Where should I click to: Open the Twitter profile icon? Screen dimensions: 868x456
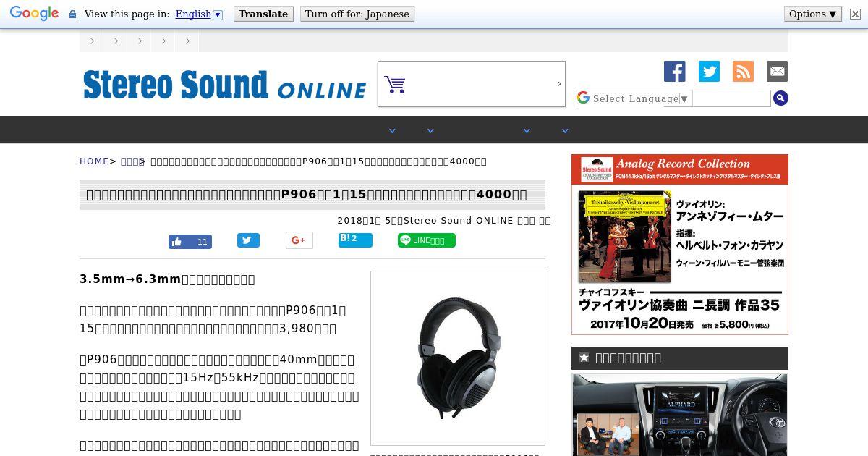tap(709, 71)
